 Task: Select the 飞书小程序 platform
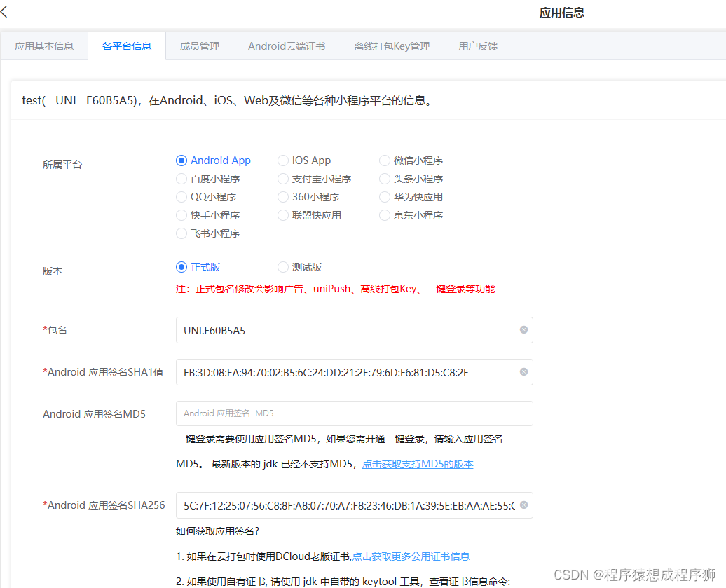(181, 233)
